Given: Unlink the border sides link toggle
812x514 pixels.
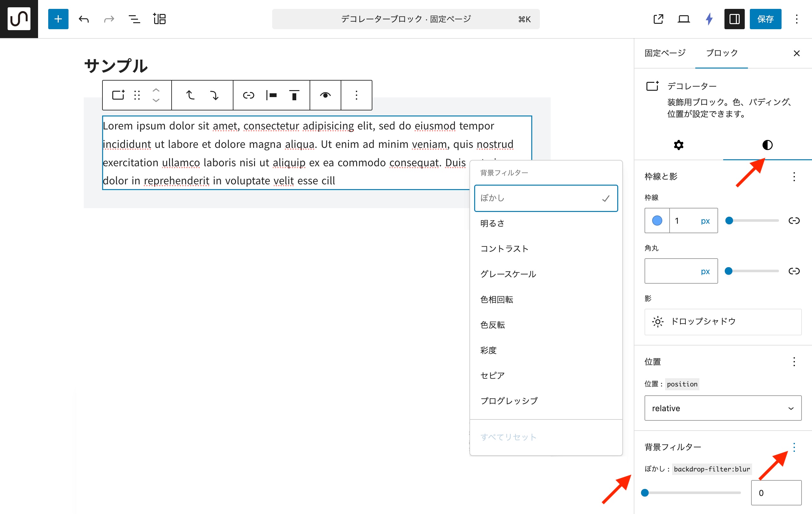Looking at the screenshot, I should point(794,221).
